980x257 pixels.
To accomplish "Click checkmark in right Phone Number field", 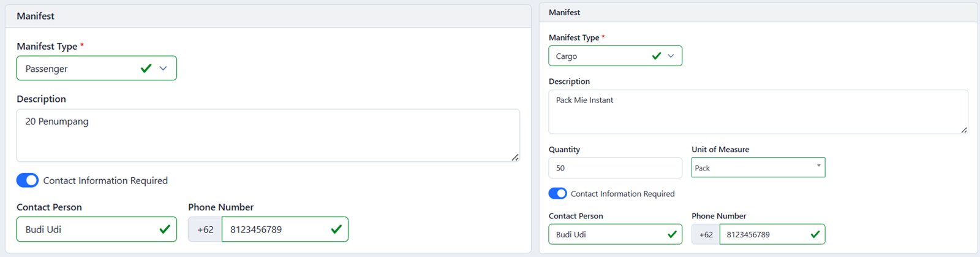I will pos(815,234).
